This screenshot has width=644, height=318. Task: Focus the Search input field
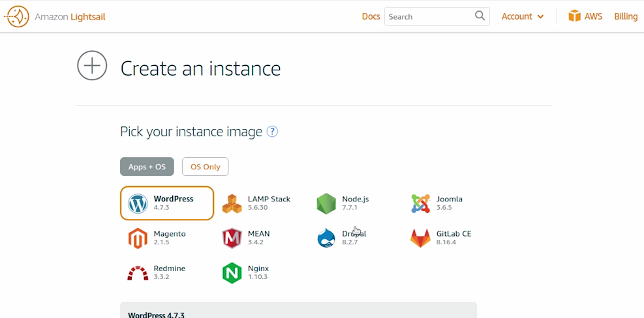(437, 16)
